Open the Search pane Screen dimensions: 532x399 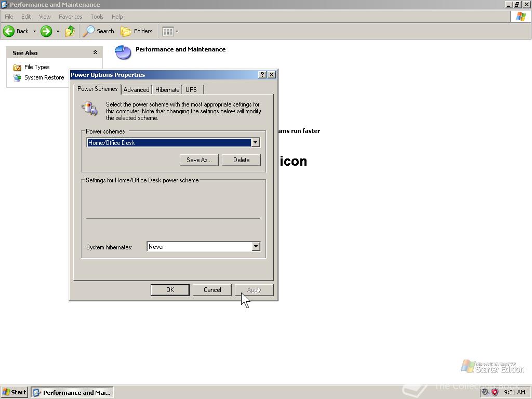98,31
